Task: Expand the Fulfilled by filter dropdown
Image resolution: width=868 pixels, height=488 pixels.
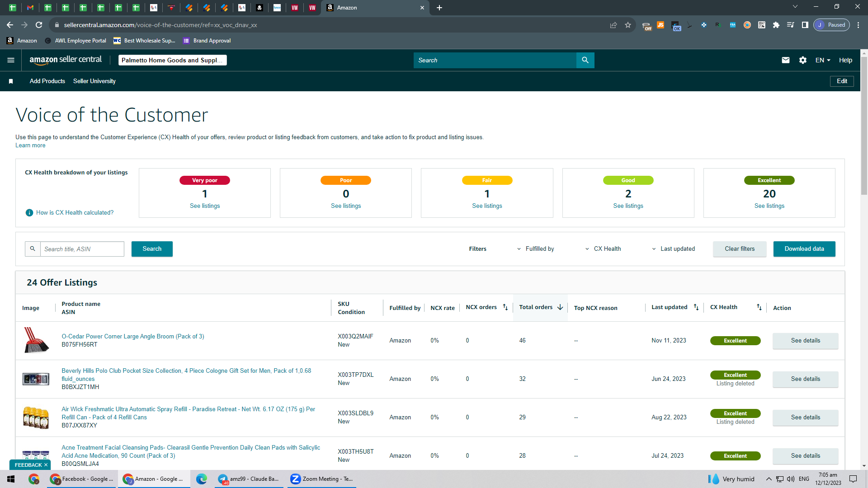Action: 536,249
